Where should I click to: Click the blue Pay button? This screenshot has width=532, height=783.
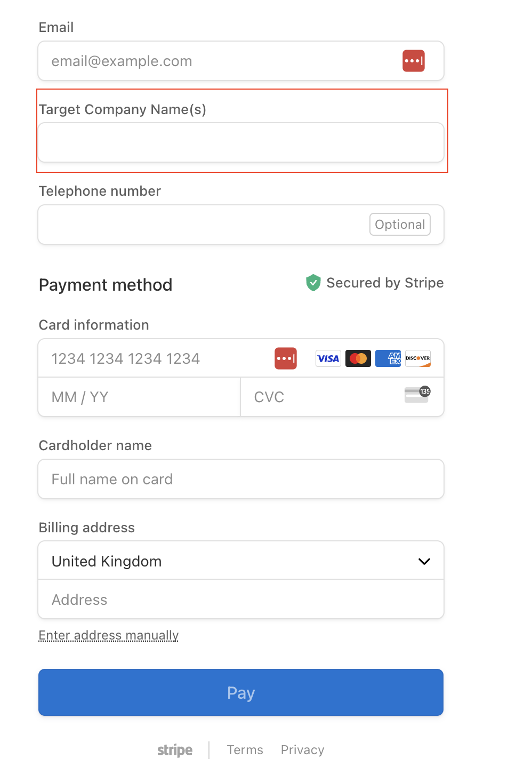[x=241, y=692]
